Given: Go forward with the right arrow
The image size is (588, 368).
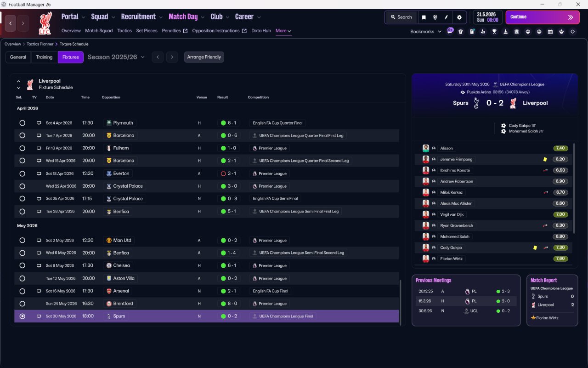Looking at the screenshot, I should (x=23, y=23).
